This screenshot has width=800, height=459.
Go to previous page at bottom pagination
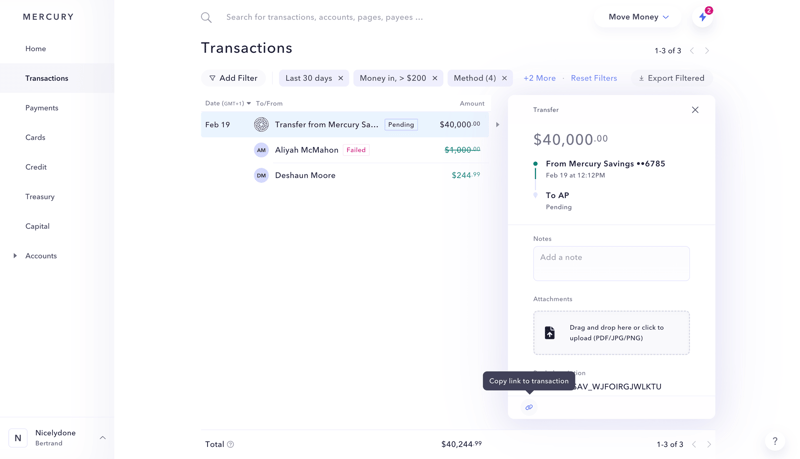(694, 444)
